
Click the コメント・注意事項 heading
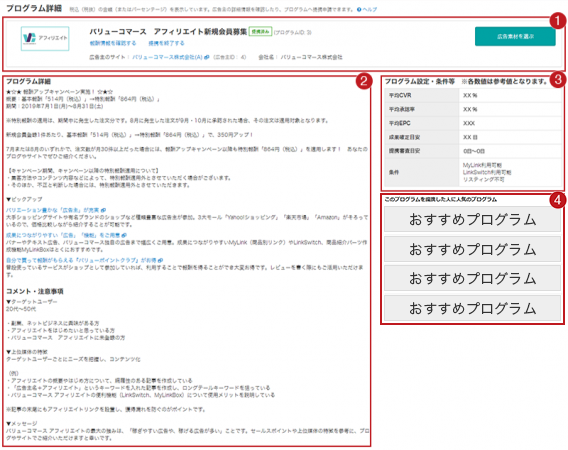click(x=35, y=291)
